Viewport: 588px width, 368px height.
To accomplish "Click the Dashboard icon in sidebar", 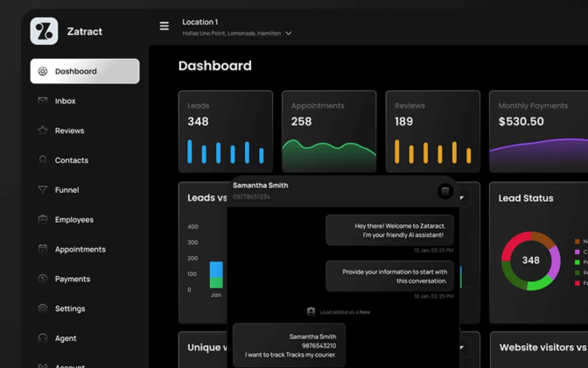I will tap(42, 71).
